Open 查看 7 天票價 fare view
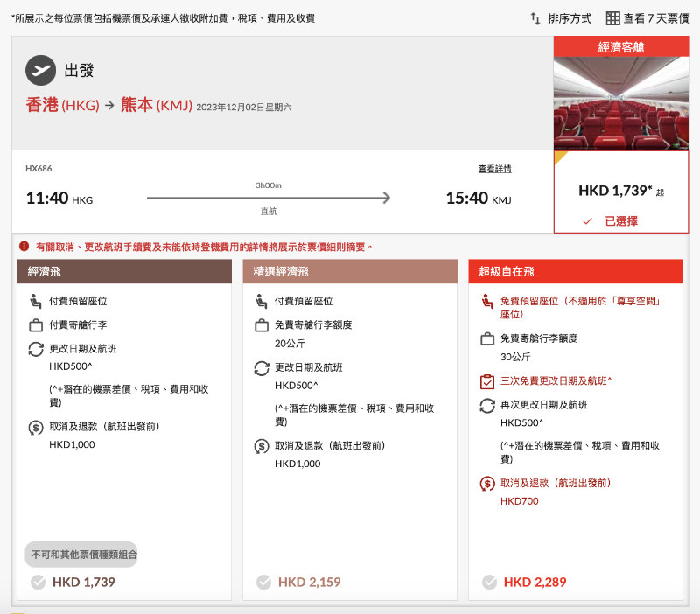Image resolution: width=700 pixels, height=614 pixels. click(x=647, y=18)
